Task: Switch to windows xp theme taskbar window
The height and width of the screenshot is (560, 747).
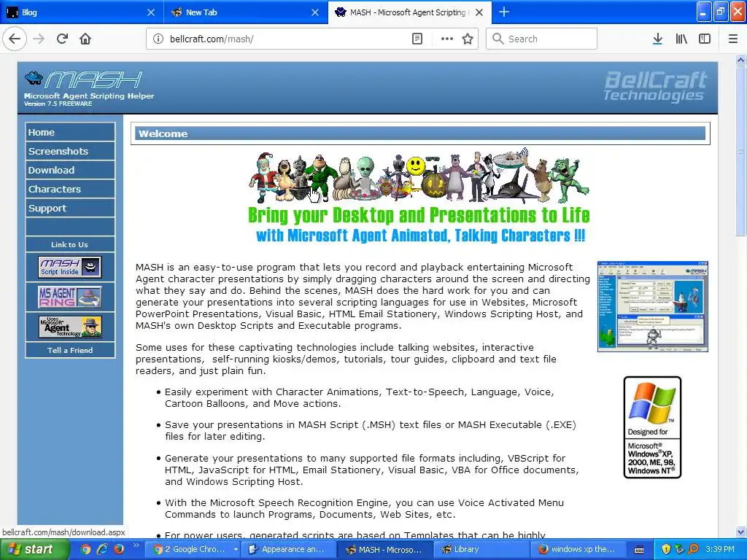Action: click(578, 550)
